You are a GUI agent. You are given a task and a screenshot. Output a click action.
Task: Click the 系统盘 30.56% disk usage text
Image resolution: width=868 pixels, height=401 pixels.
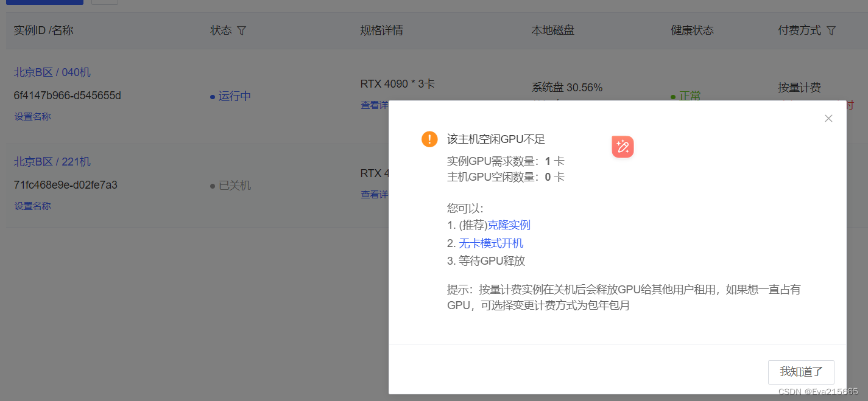[x=567, y=88]
